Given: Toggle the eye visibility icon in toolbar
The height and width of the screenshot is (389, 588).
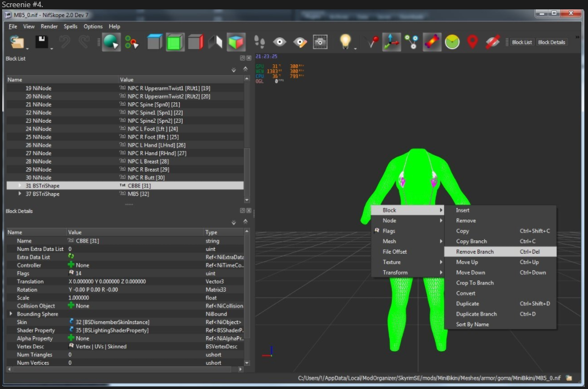Looking at the screenshot, I should [x=279, y=42].
